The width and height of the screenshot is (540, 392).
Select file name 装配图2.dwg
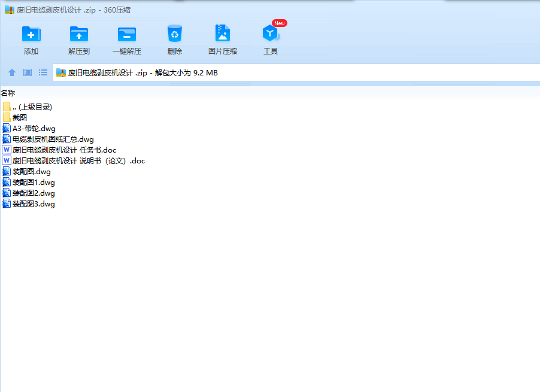click(x=34, y=193)
